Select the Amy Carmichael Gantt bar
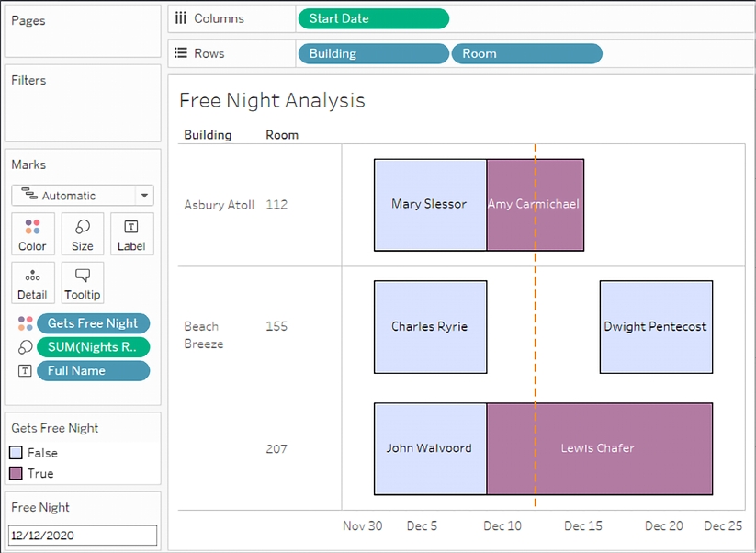The height and width of the screenshot is (553, 756). pyautogui.click(x=535, y=204)
